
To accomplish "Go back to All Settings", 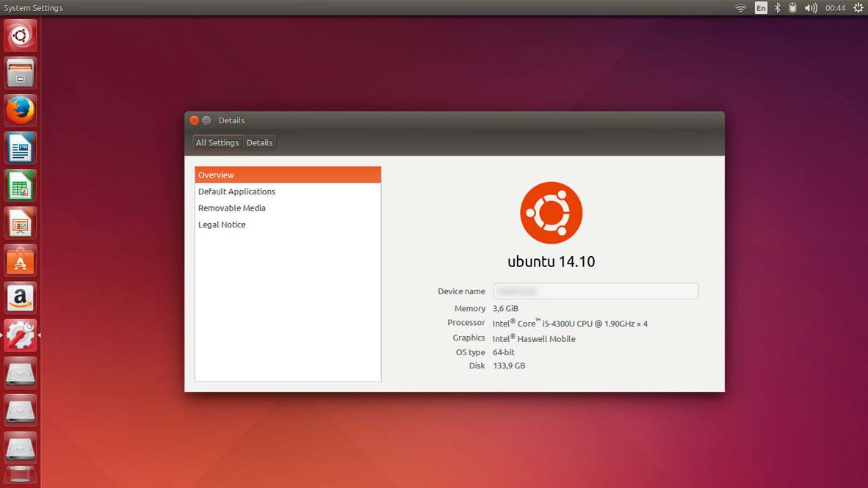I will (x=217, y=143).
